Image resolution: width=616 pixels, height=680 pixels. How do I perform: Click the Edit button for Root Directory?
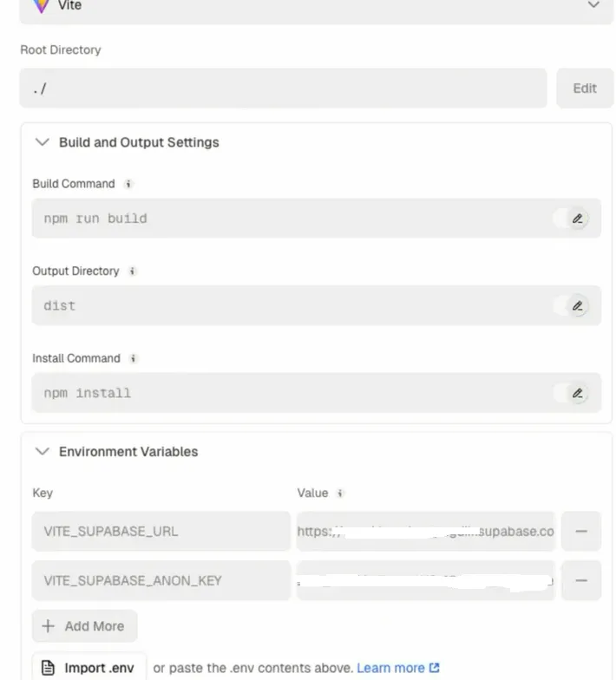(584, 88)
